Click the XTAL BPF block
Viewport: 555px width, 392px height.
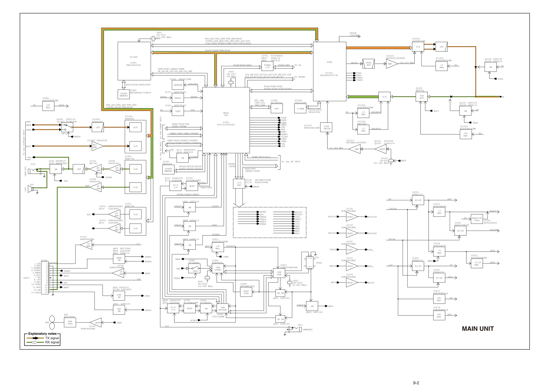(x=369, y=64)
